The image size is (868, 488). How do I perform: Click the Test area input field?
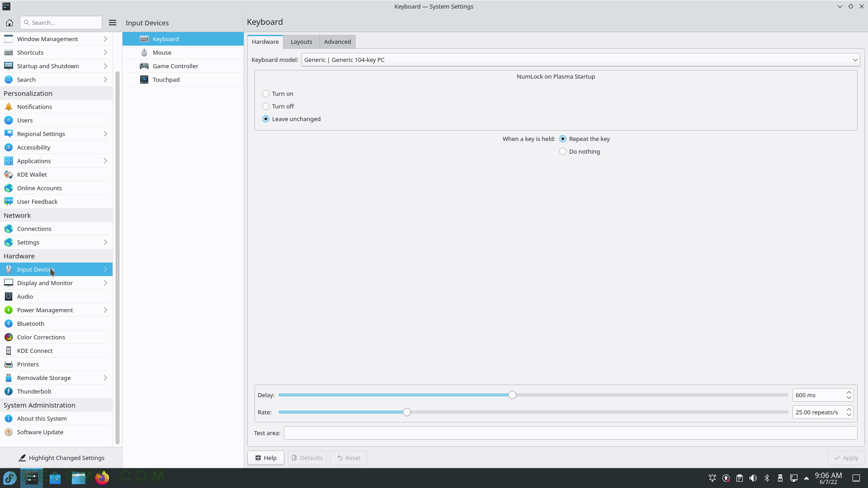(x=571, y=433)
